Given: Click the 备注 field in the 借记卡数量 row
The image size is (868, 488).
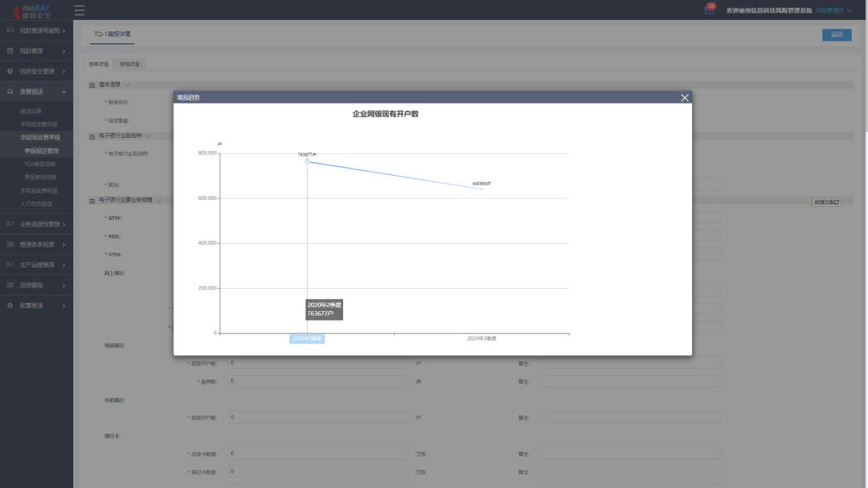Looking at the screenshot, I should [630, 472].
